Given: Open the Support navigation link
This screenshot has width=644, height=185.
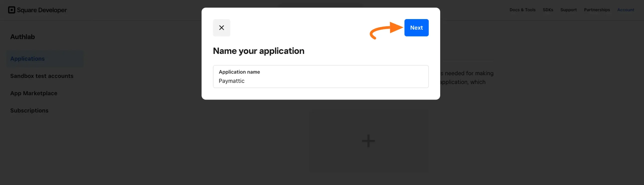Looking at the screenshot, I should click(x=569, y=10).
